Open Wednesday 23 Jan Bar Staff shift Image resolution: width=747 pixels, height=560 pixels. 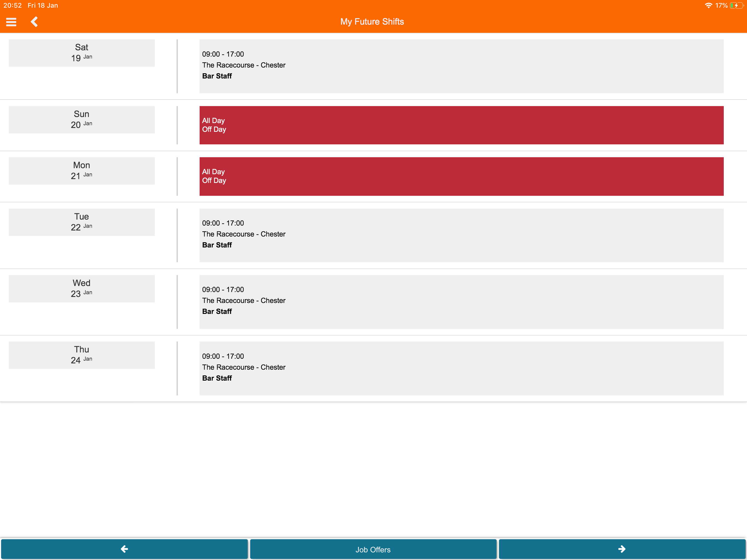pos(461,301)
